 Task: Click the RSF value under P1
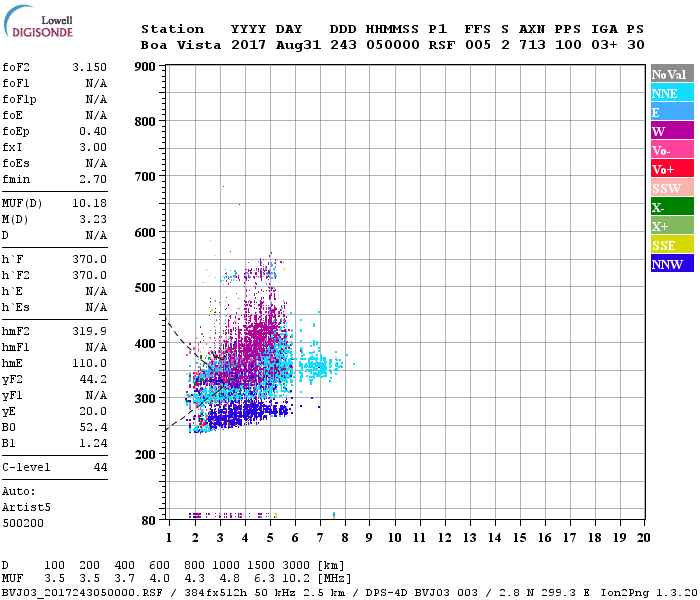442,45
